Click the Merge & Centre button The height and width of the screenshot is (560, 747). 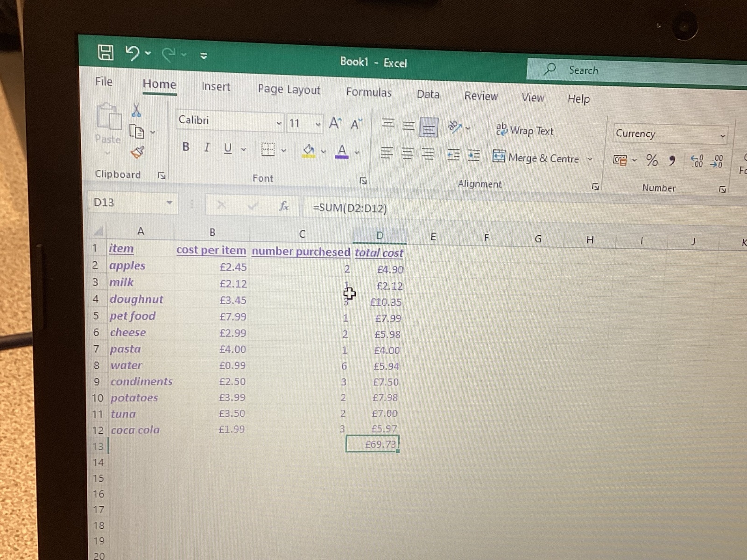click(536, 158)
